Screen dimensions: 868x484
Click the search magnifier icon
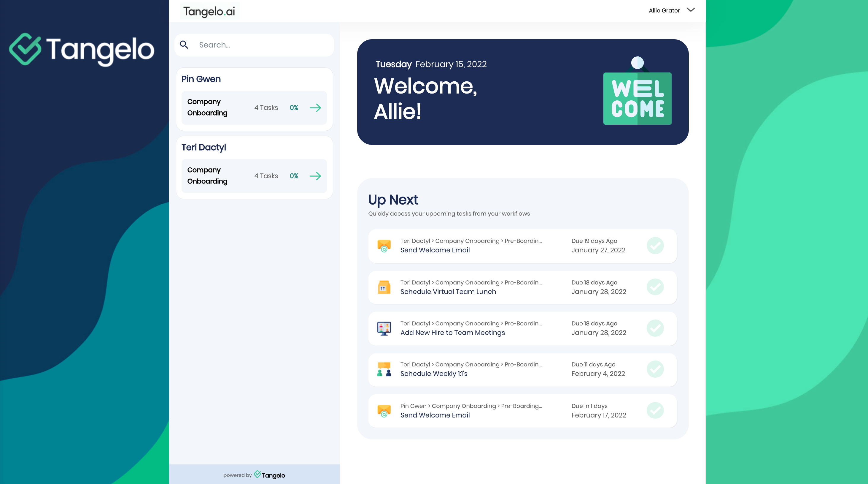pos(184,45)
